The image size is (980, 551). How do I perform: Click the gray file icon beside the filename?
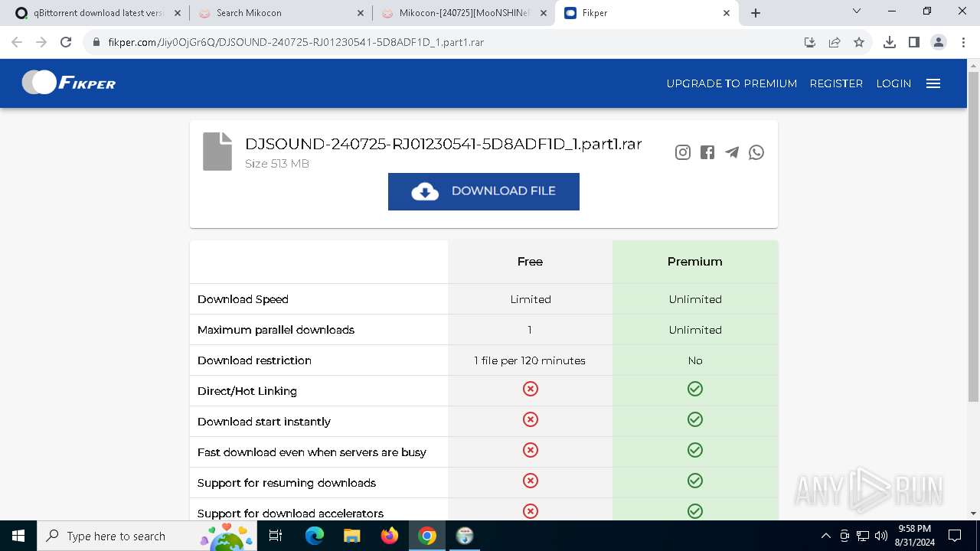pos(217,152)
